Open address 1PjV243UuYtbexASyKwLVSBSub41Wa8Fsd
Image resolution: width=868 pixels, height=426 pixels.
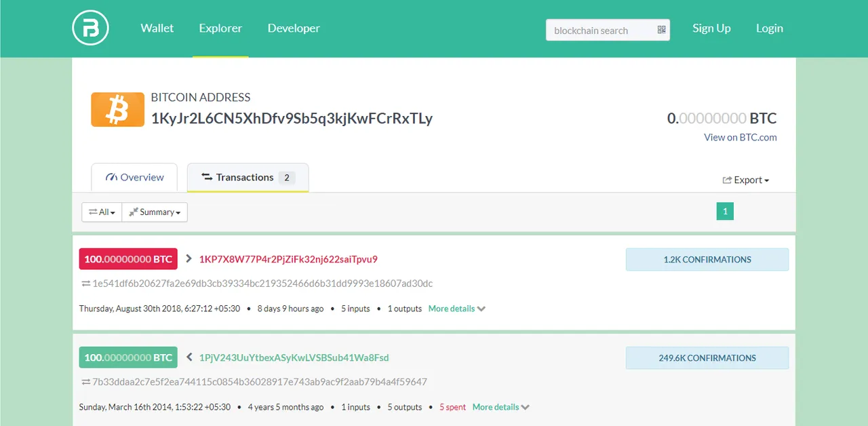294,357
